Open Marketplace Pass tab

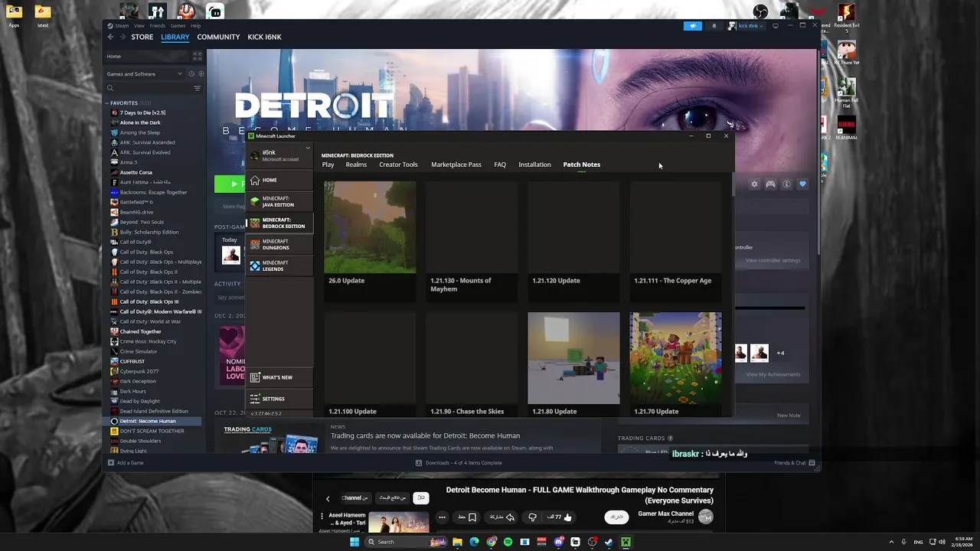point(456,165)
